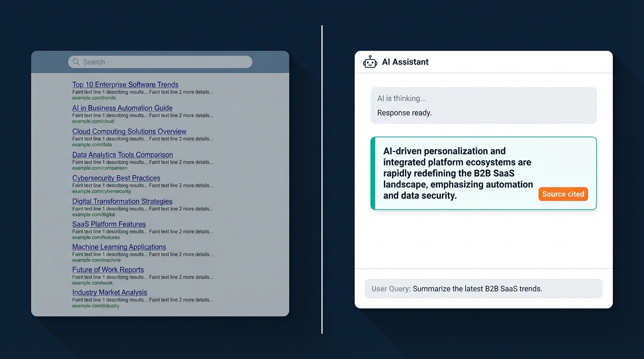Select the SaaS Platform Features result

tap(109, 224)
